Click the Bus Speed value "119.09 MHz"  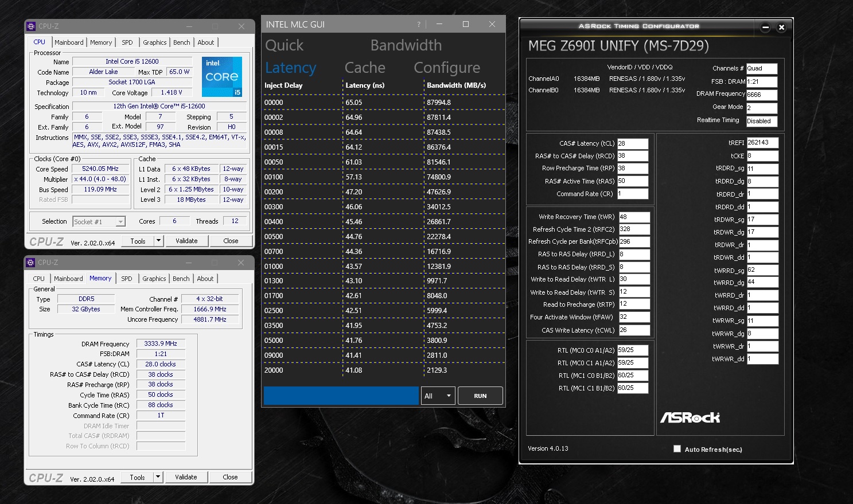[100, 189]
